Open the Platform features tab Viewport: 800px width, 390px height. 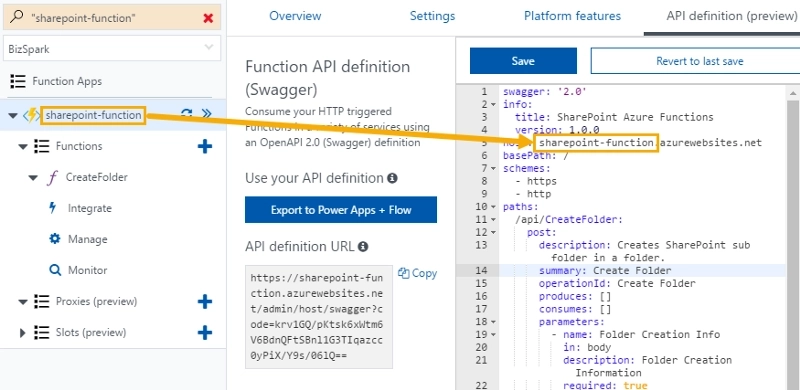(x=572, y=16)
